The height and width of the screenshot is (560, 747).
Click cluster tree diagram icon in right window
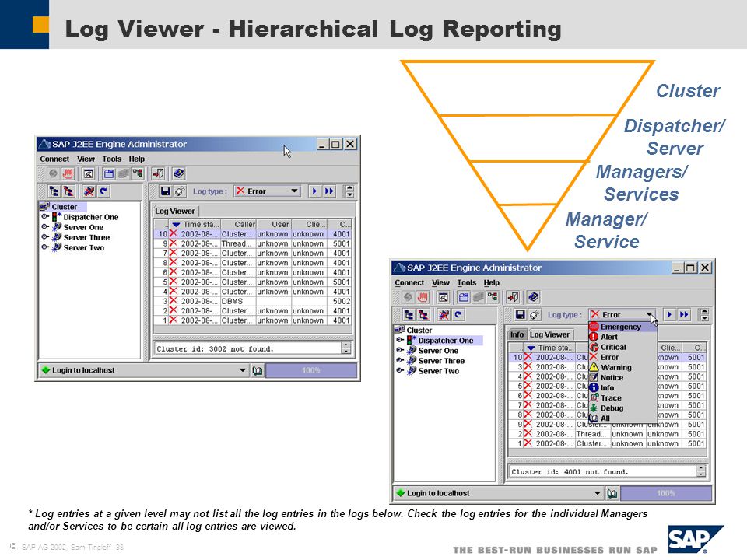(493, 297)
